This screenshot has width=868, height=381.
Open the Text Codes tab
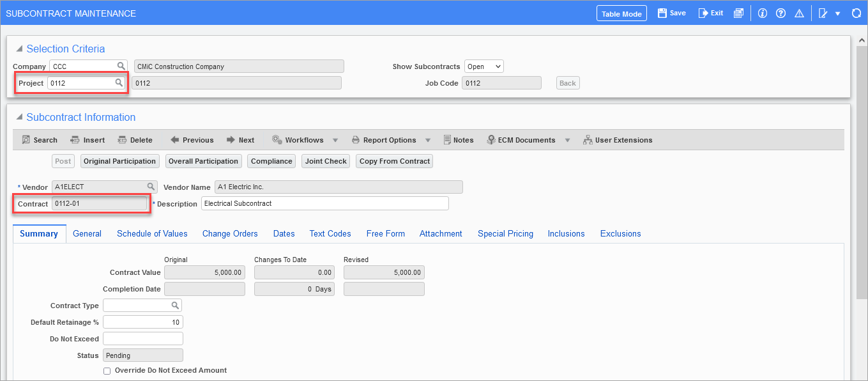[x=330, y=233]
